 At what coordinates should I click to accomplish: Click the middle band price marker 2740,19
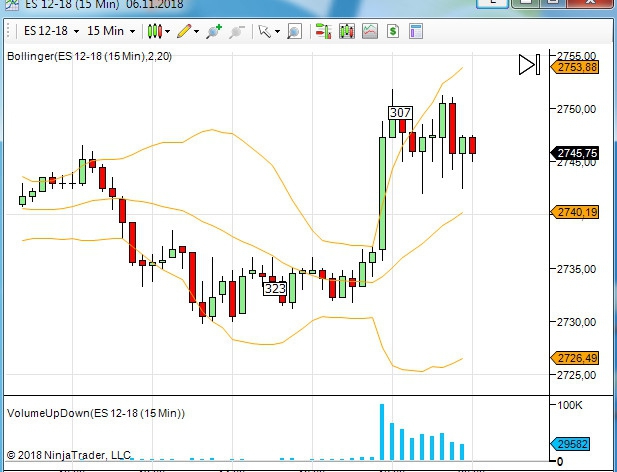pos(575,212)
